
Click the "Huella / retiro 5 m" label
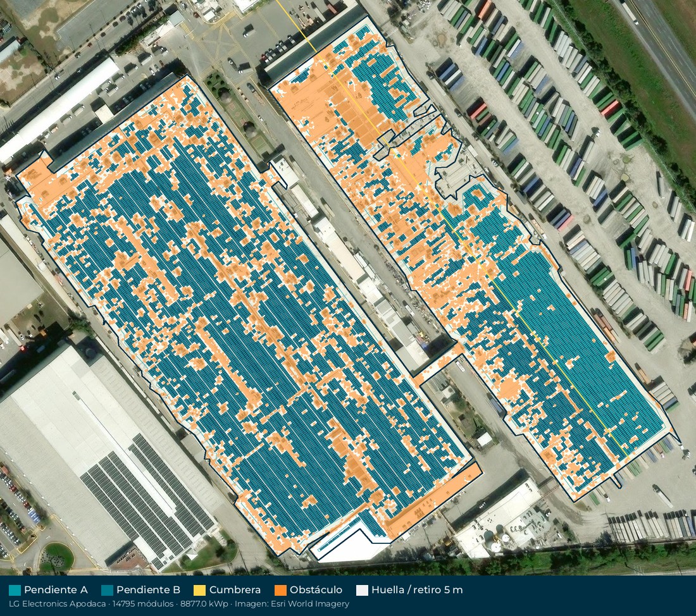coord(417,590)
